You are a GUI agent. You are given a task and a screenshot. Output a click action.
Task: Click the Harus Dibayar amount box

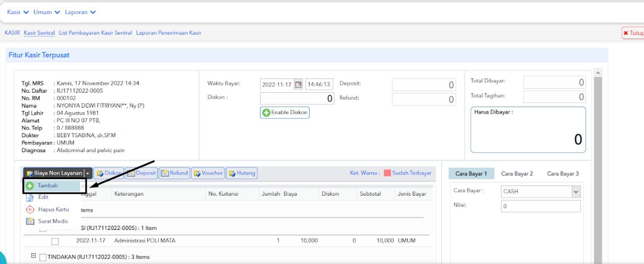click(x=528, y=130)
